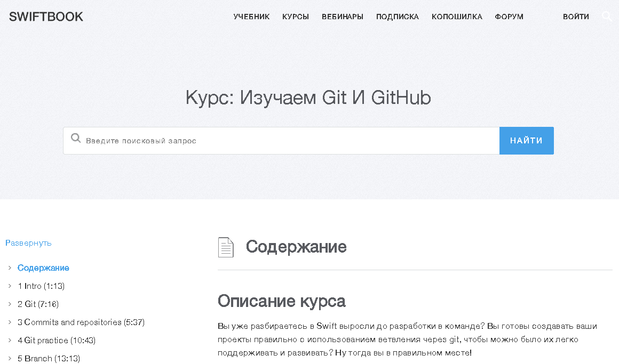Open the Копошилка menu item
This screenshot has width=619, height=364.
[457, 17]
